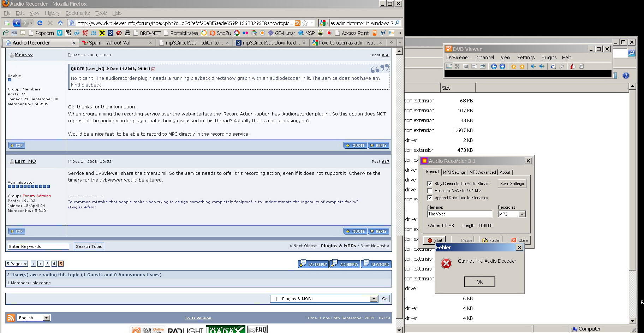Open Firefox back/forward history dropdown arrow
This screenshot has height=333, width=644.
click(31, 23)
